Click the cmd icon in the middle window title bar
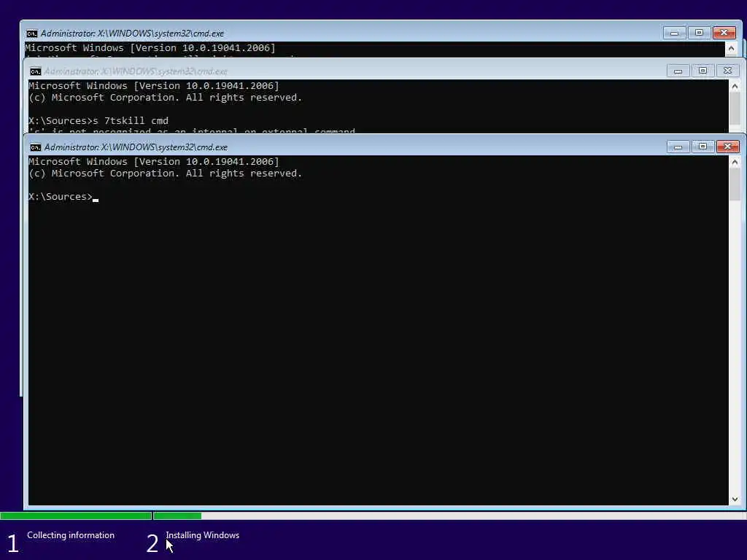Screen dimensions: 747x560 [x=35, y=71]
